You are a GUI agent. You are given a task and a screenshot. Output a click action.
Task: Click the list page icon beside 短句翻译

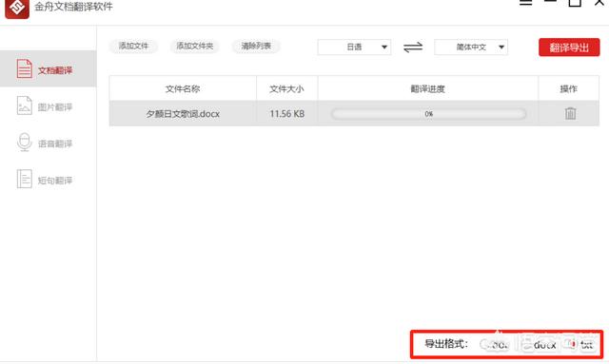click(x=24, y=179)
